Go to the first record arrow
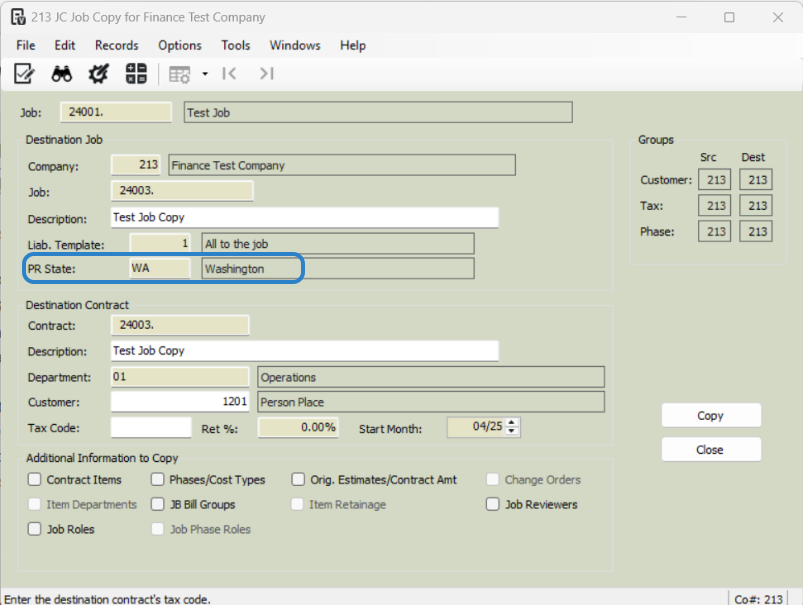This screenshot has width=803, height=605. [x=229, y=74]
